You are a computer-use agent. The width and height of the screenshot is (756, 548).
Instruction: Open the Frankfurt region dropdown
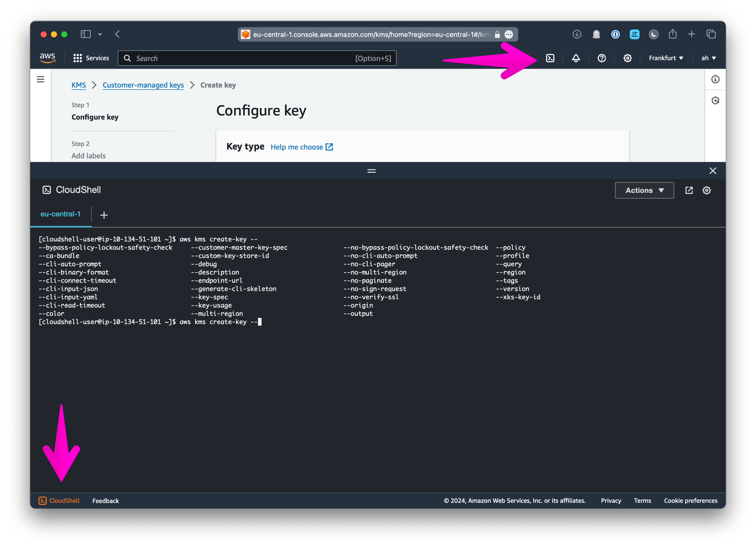click(x=665, y=58)
